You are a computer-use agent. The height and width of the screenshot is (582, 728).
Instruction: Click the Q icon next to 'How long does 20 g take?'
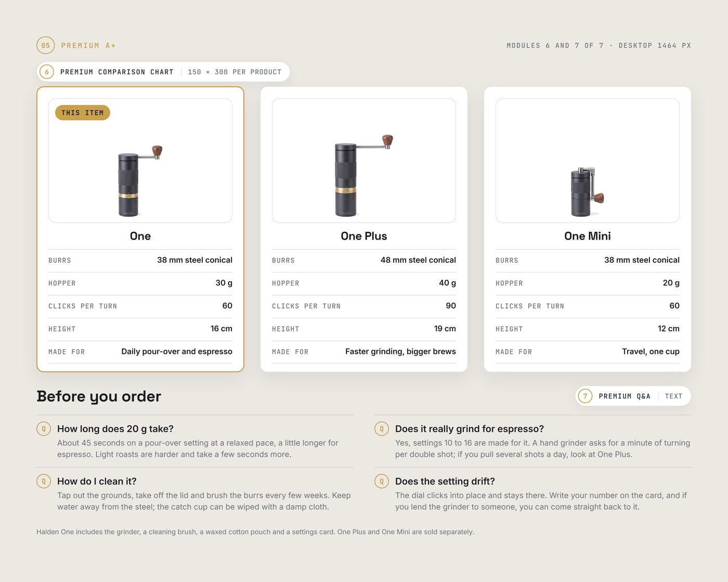pos(44,429)
